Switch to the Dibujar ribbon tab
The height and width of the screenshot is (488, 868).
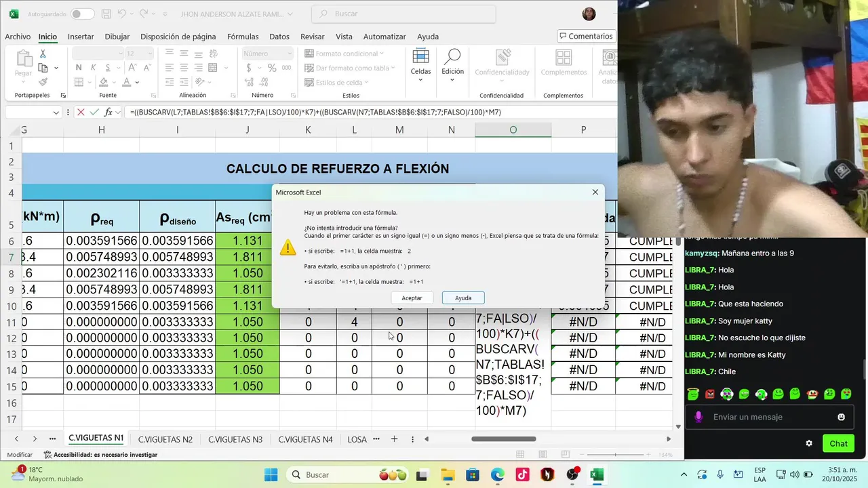(x=117, y=37)
